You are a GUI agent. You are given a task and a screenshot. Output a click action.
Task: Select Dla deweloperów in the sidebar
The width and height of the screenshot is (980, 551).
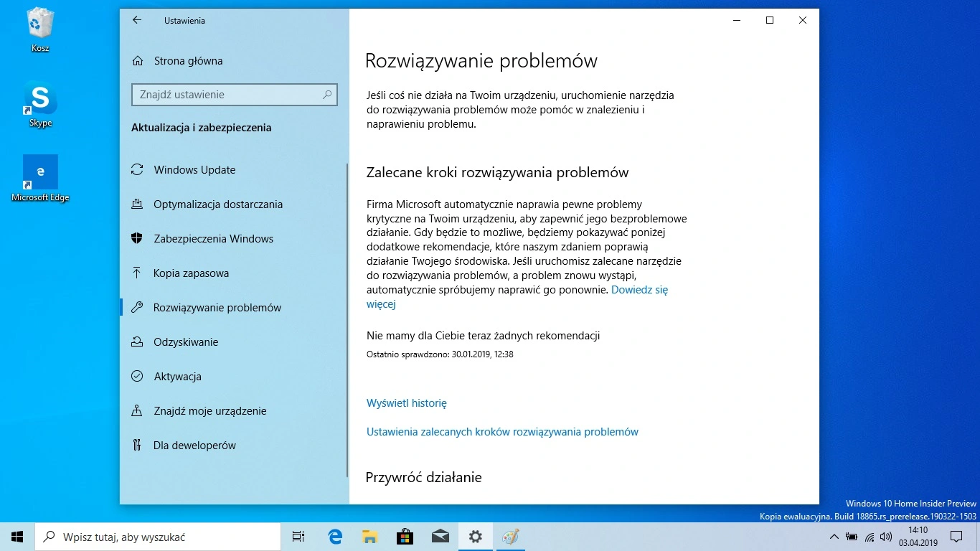point(194,446)
